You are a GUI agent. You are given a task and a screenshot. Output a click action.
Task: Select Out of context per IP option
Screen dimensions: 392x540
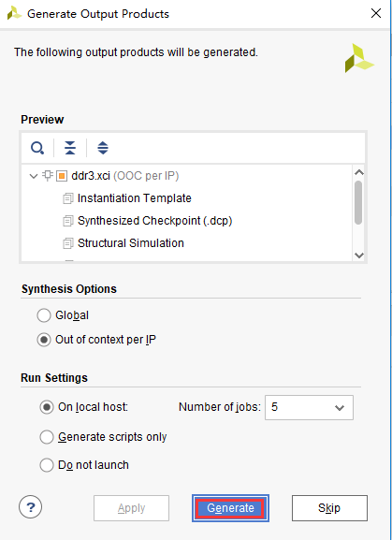click(x=44, y=340)
